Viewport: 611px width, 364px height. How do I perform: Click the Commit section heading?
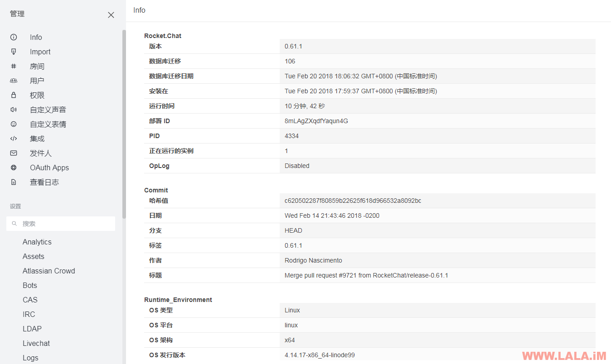pyautogui.click(x=156, y=190)
